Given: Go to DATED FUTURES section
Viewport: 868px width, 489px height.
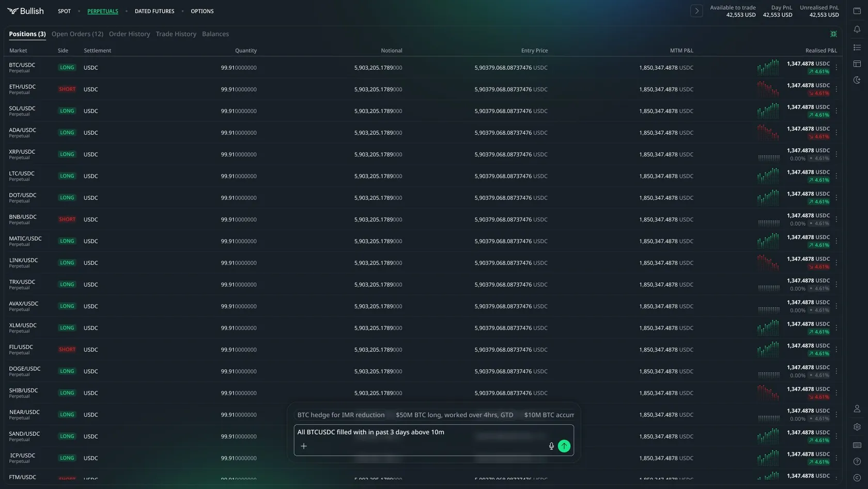Looking at the screenshot, I should coord(154,11).
